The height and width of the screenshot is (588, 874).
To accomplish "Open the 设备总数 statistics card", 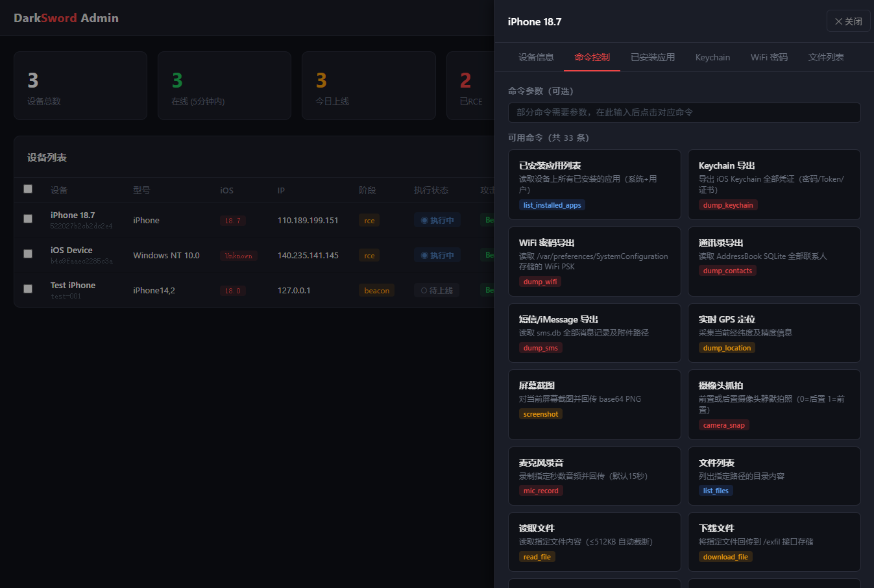I will pyautogui.click(x=80, y=86).
